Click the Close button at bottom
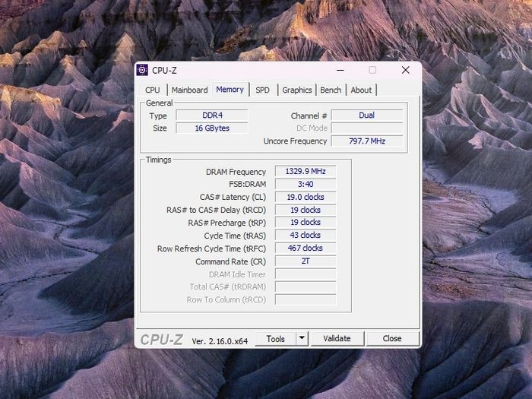This screenshot has width=532, height=399. coord(392,339)
